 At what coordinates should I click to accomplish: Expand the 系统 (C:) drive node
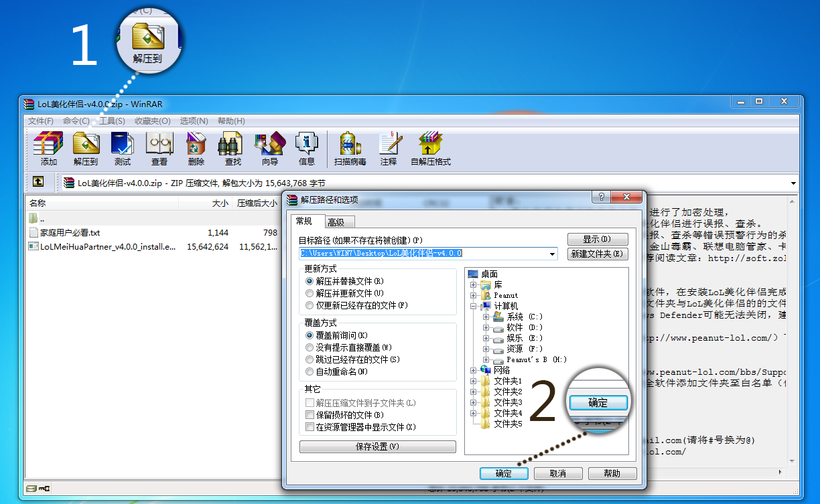[x=486, y=317]
